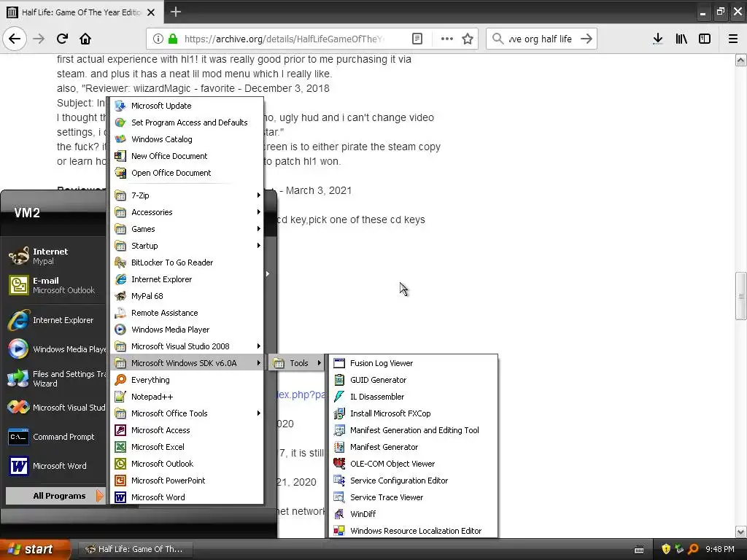Open All Programs menu
This screenshot has width=747, height=560.
pyautogui.click(x=55, y=496)
